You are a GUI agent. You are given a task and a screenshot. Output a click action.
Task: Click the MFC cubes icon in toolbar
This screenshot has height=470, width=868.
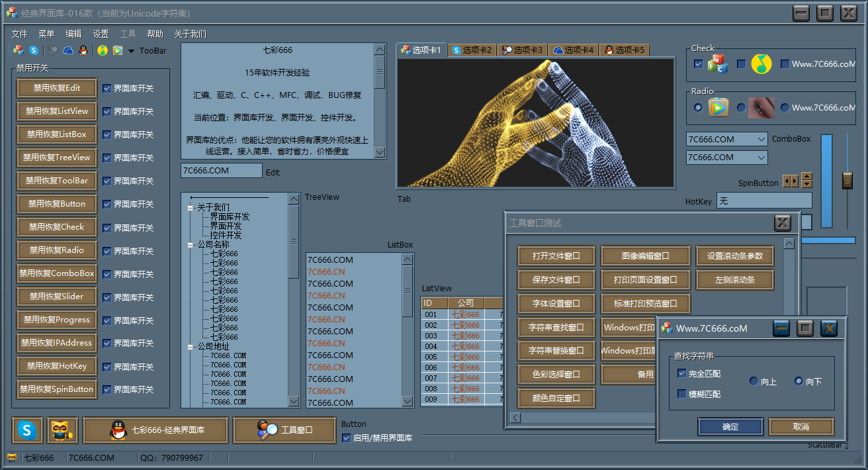[18, 50]
